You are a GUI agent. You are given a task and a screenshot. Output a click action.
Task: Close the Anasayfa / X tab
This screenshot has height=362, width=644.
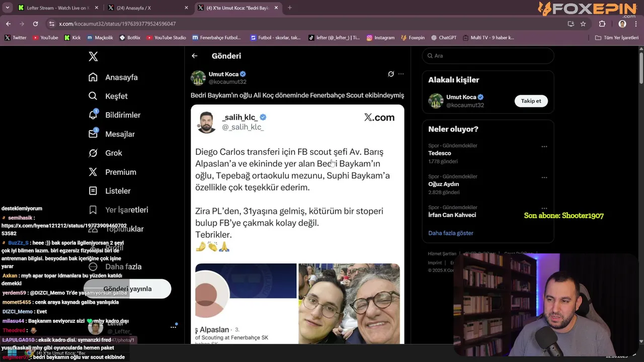pyautogui.click(x=186, y=8)
